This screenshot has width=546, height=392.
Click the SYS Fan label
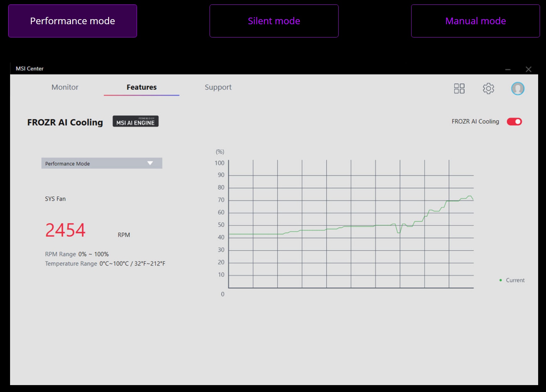pos(55,199)
